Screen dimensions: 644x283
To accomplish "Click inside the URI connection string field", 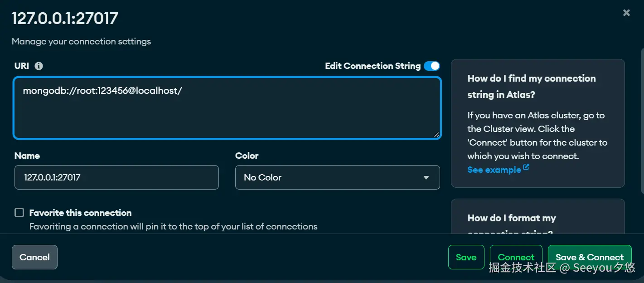I will coord(227,108).
